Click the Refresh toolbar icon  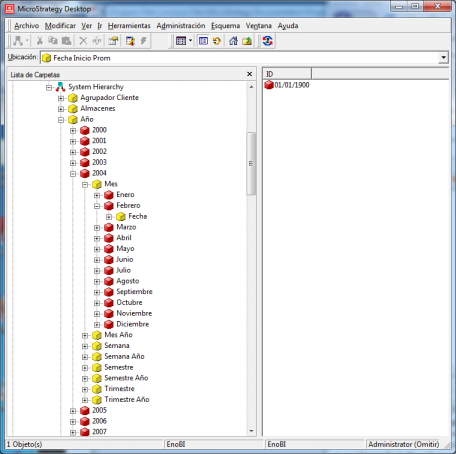point(217,41)
